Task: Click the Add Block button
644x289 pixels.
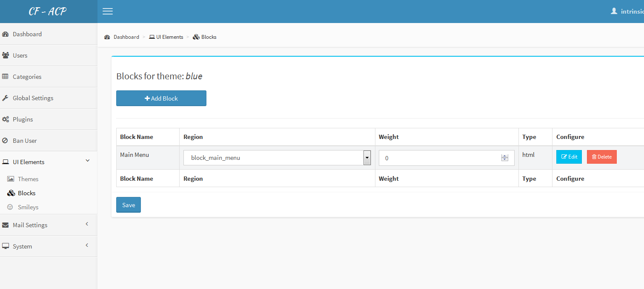Action: [161, 98]
